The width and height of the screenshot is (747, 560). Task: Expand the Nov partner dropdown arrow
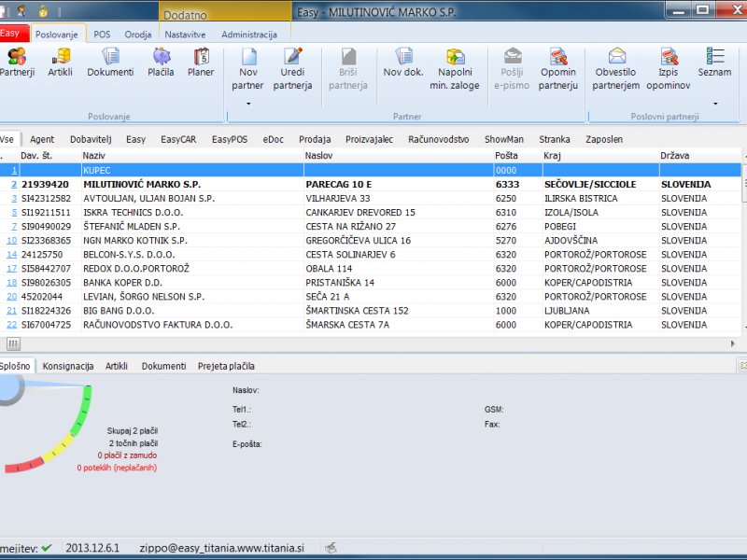(248, 103)
